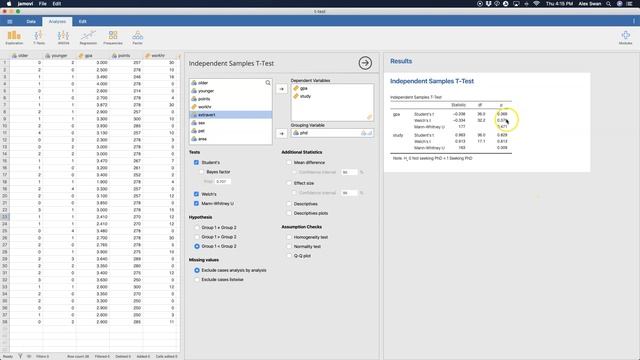Open the Frequencies analyses menu
Viewport: 640px width, 360px height.
[113, 37]
